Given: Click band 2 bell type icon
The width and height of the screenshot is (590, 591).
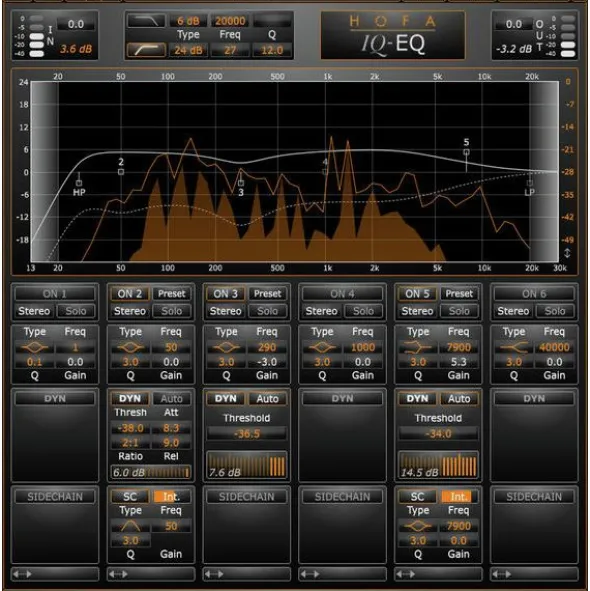Looking at the screenshot, I should coord(130,347).
